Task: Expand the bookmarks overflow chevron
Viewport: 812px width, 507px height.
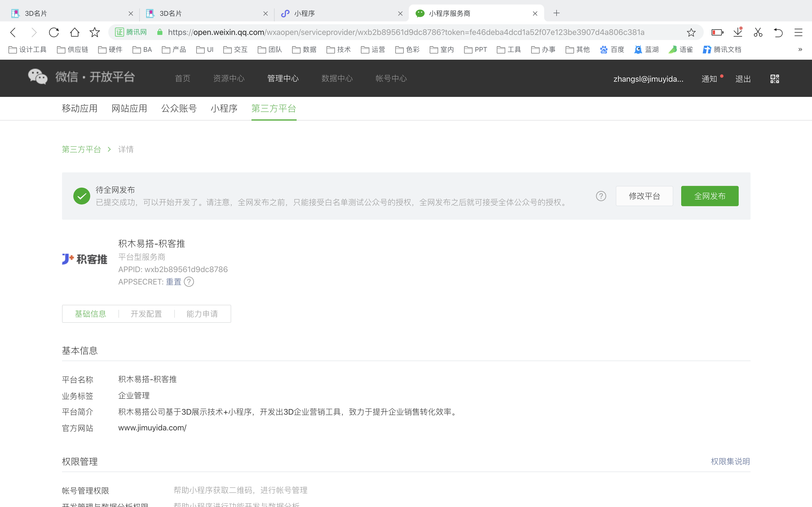Action: coord(800,50)
